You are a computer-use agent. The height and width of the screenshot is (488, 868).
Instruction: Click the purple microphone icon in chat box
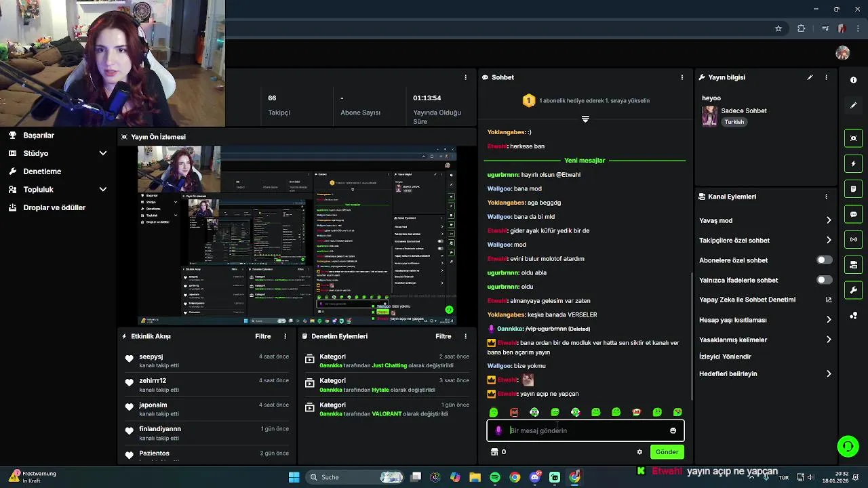coord(498,430)
